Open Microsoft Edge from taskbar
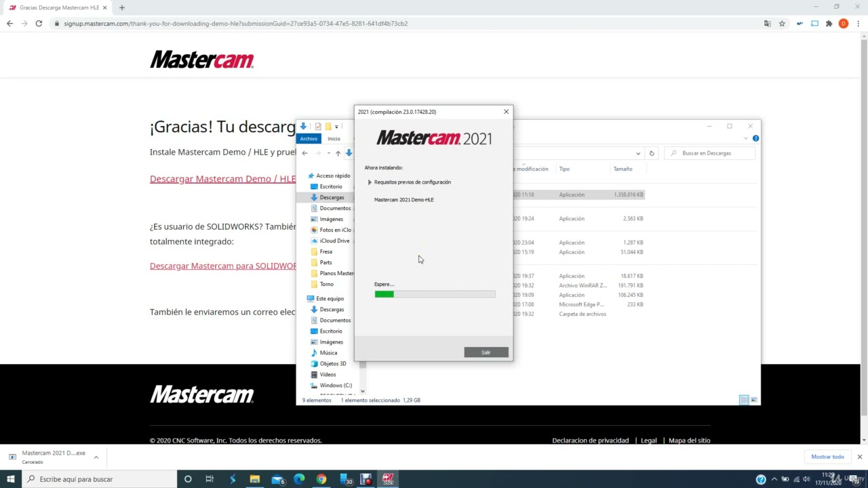 point(299,479)
